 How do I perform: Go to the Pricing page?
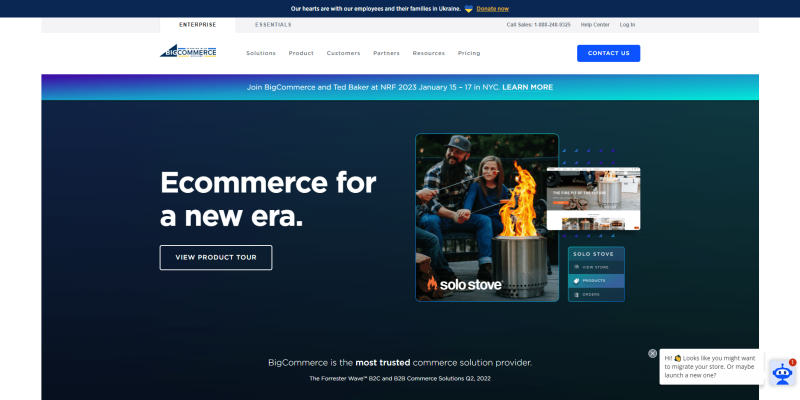[469, 53]
